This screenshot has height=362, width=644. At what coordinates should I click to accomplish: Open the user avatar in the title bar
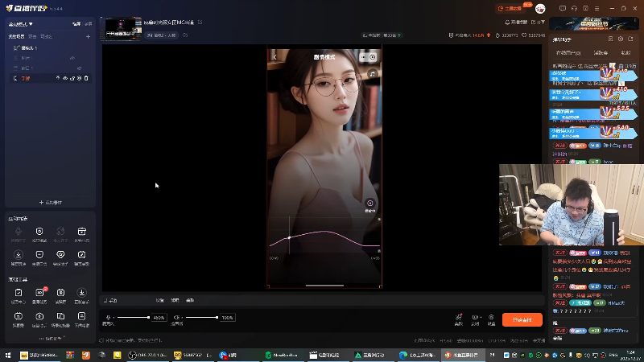[540, 8]
